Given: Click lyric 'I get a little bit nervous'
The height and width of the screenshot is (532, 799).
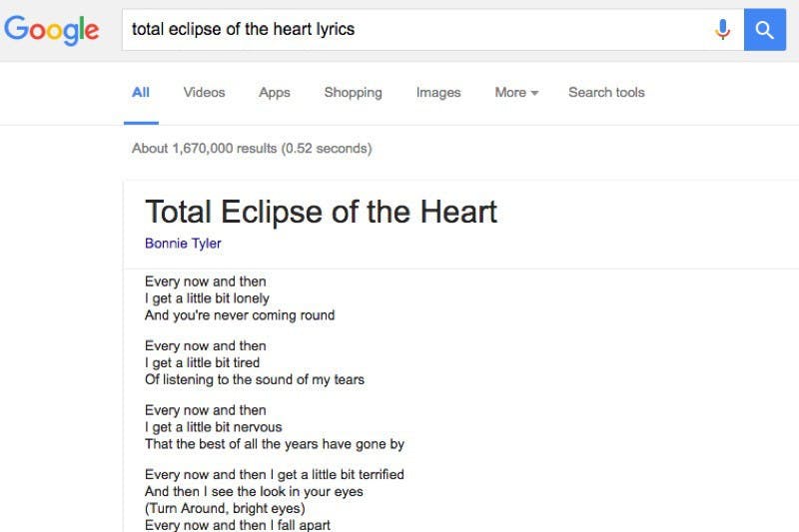Looking at the screenshot, I should [x=214, y=426].
